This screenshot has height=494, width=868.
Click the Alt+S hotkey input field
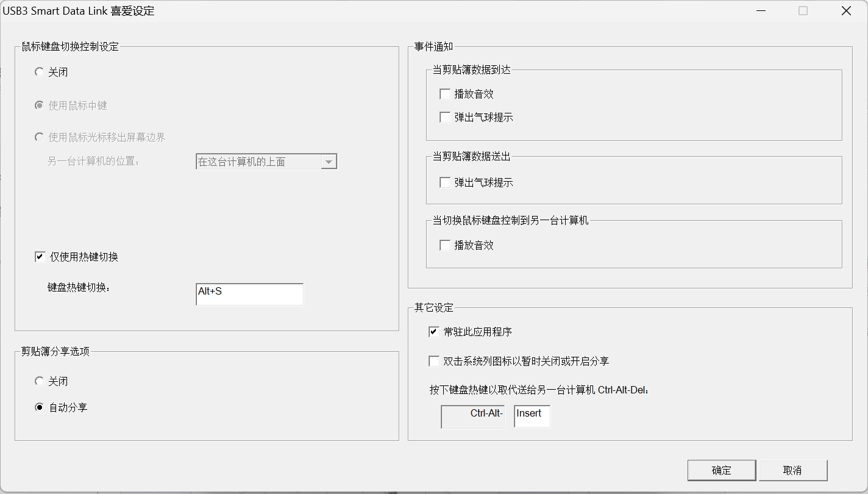tap(249, 294)
